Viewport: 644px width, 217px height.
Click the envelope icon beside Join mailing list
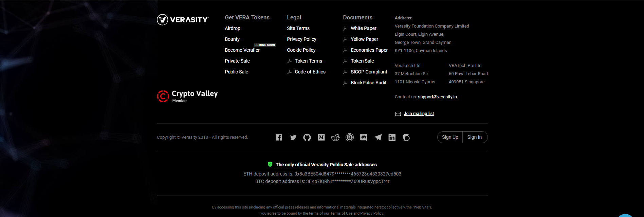pos(398,114)
